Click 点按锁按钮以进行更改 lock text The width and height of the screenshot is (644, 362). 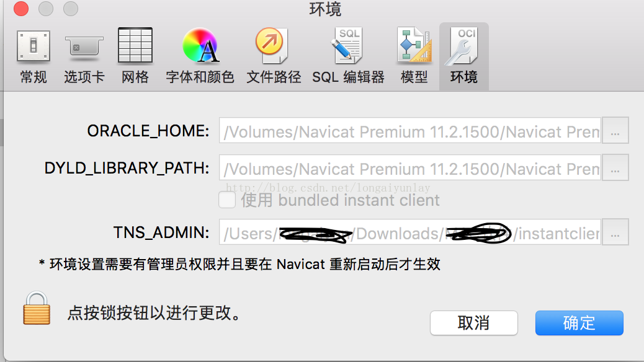[x=154, y=313]
